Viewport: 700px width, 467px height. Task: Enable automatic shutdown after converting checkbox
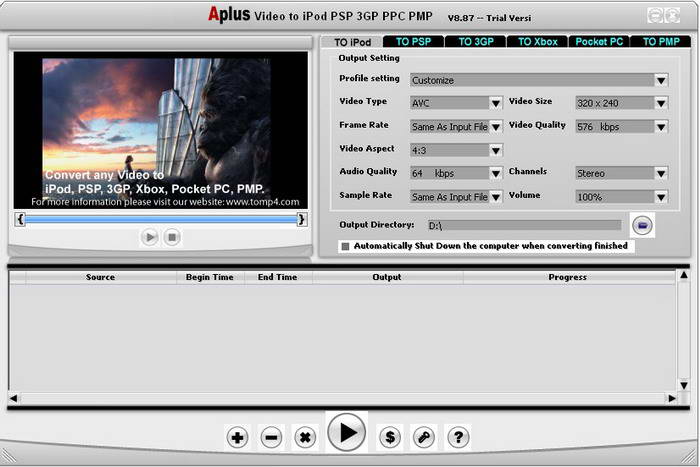tap(345, 246)
